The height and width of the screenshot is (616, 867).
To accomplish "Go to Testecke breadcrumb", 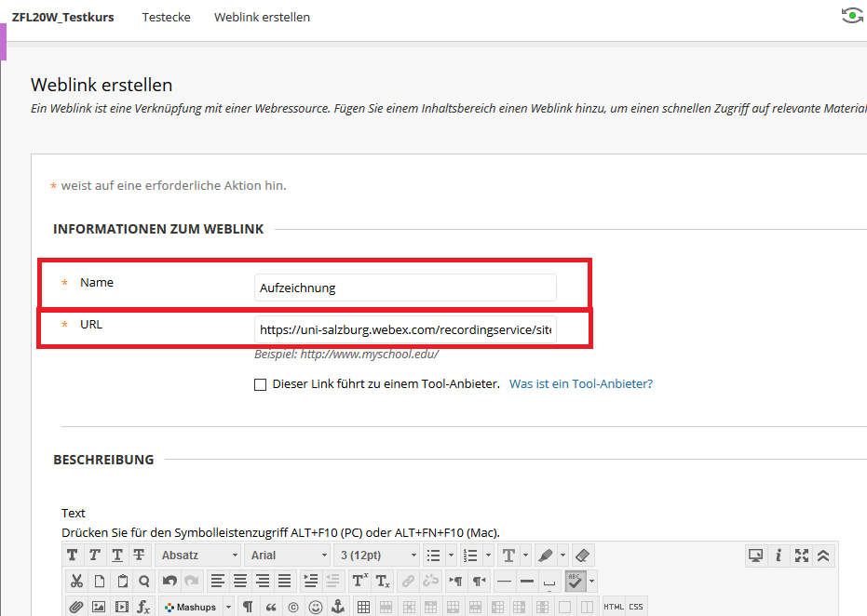I will pos(167,17).
